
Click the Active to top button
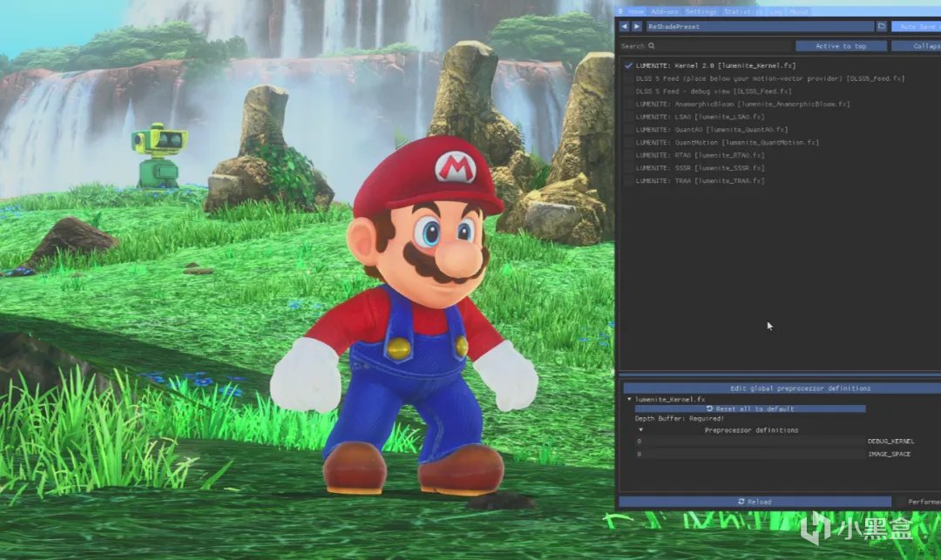[x=841, y=45]
